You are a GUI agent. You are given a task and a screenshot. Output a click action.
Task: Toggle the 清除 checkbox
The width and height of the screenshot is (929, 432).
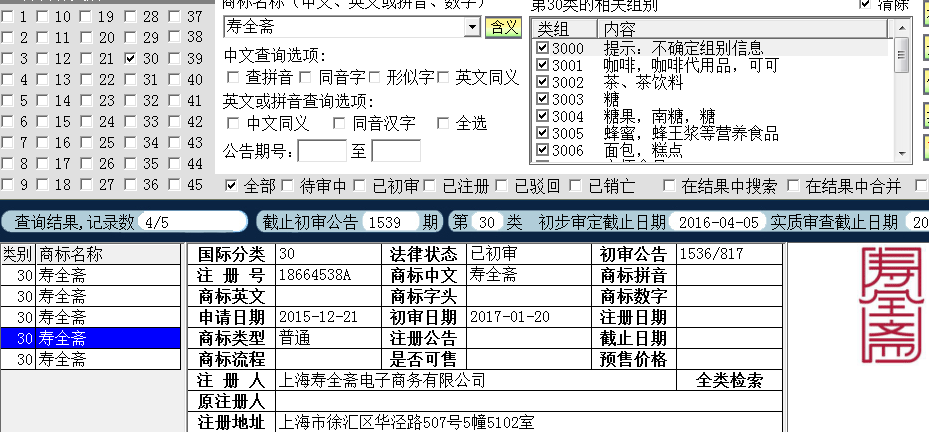tap(865, 4)
